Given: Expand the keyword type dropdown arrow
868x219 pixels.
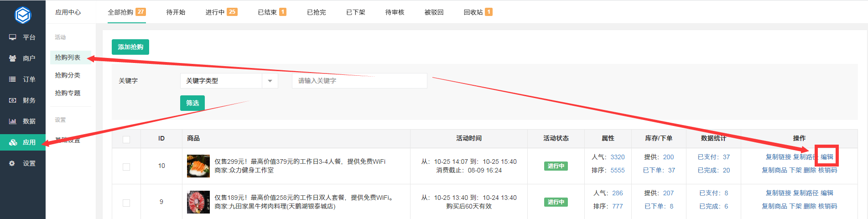Looking at the screenshot, I should pyautogui.click(x=270, y=81).
